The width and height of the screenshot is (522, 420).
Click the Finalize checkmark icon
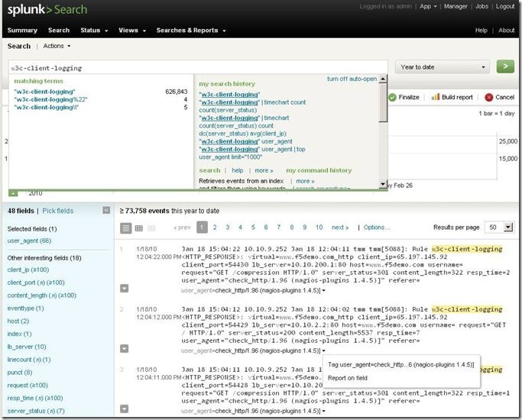[x=392, y=97]
